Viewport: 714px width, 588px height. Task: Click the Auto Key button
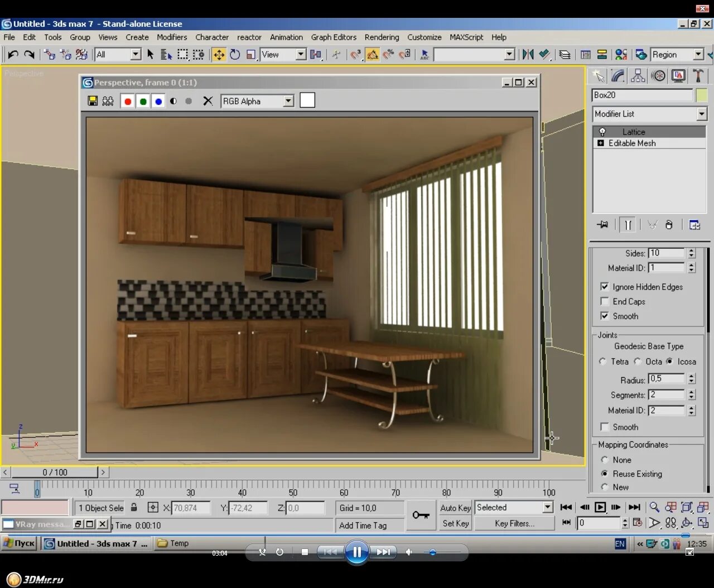[455, 508]
